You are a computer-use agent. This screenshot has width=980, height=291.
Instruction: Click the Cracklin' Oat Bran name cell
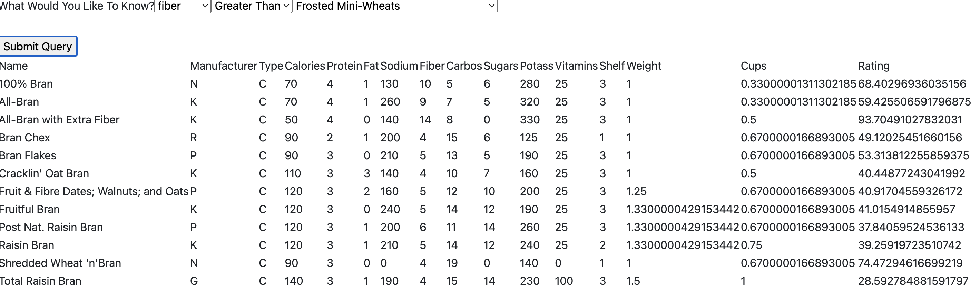click(x=44, y=174)
